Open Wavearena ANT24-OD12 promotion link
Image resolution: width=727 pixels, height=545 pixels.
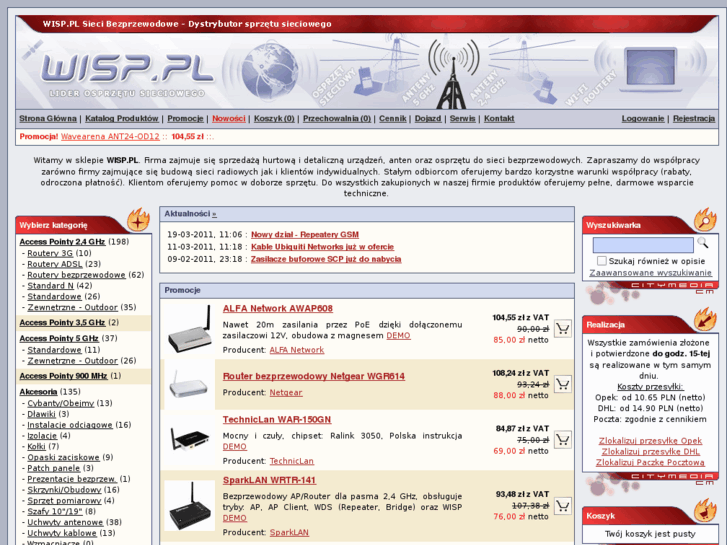[110, 136]
